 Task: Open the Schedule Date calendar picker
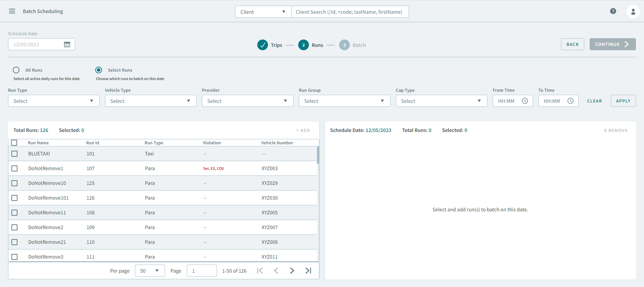(x=67, y=45)
